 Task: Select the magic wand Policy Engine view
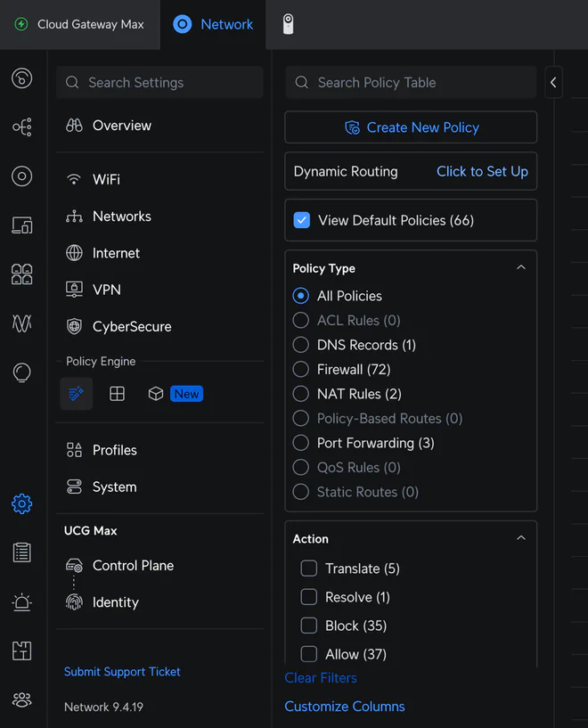pos(76,393)
